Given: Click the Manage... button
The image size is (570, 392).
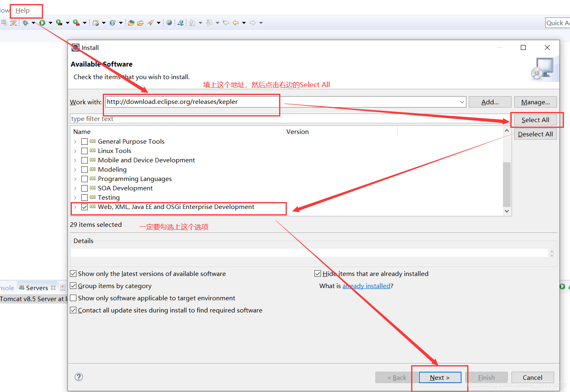Looking at the screenshot, I should click(535, 102).
